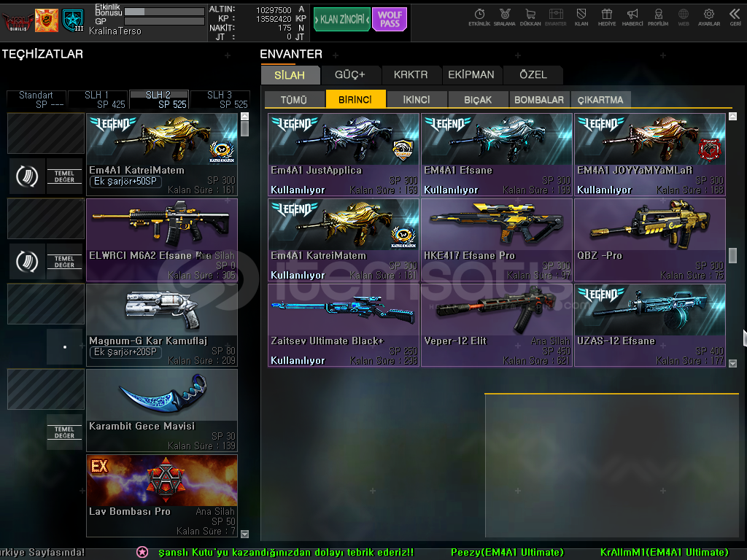Select QBZ -Pro in inventory
This screenshot has height=560, width=747.
tap(650, 240)
